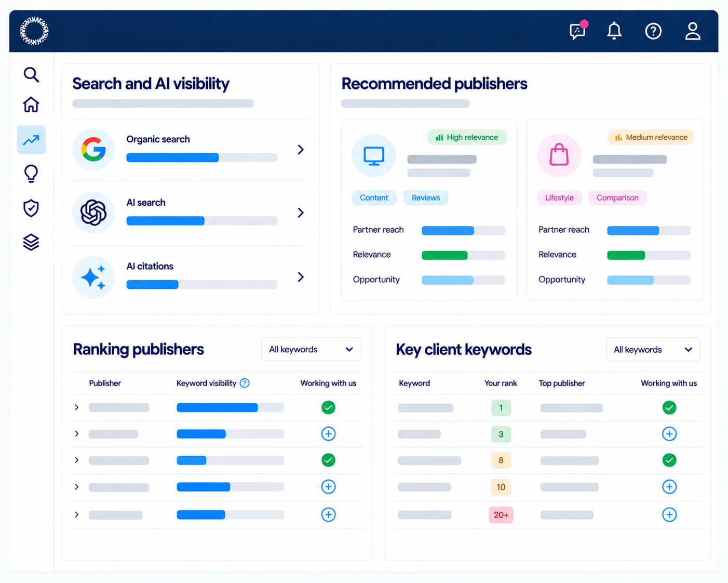Open the lightbulb ideas sidebar icon
728x583 pixels.
(31, 174)
